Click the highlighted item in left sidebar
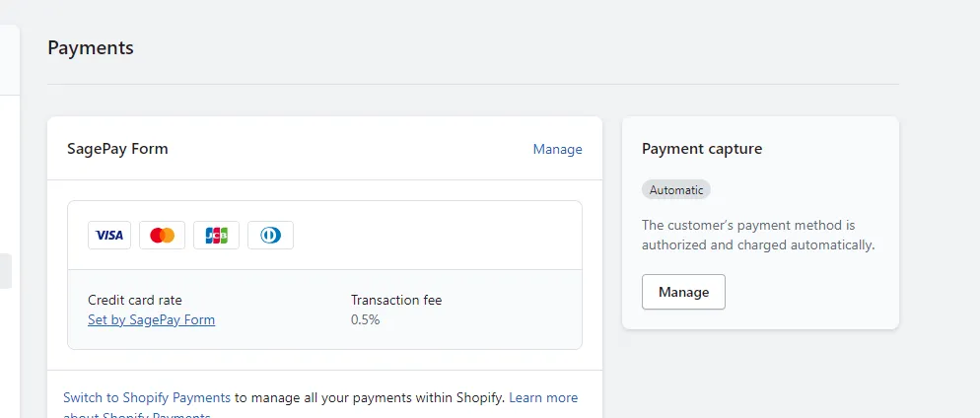The height and width of the screenshot is (418, 980). coord(5,271)
